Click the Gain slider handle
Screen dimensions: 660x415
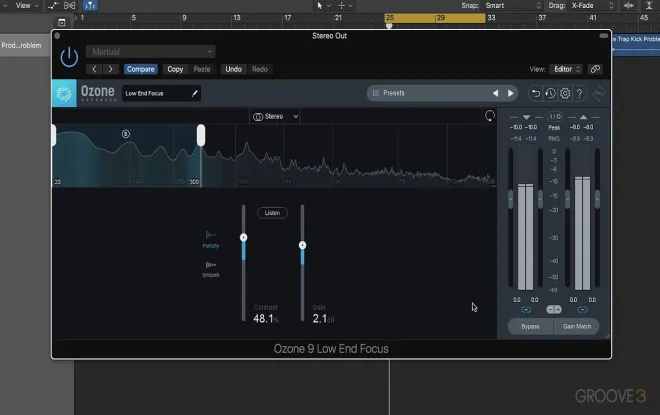pos(302,245)
